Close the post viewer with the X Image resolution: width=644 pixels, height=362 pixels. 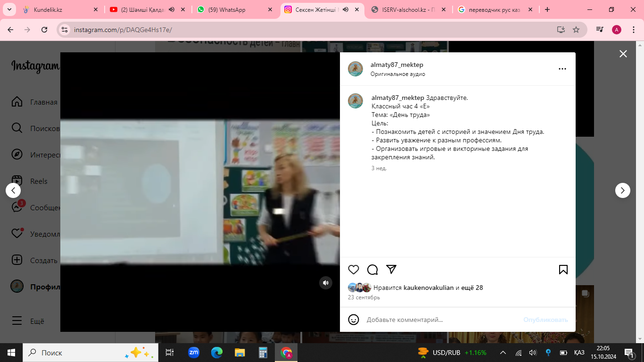(623, 54)
